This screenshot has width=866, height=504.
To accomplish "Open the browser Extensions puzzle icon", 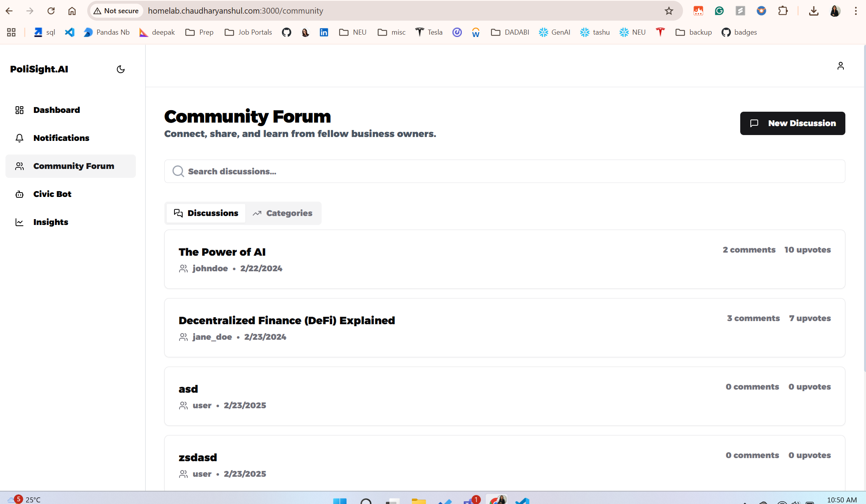I will pyautogui.click(x=783, y=11).
